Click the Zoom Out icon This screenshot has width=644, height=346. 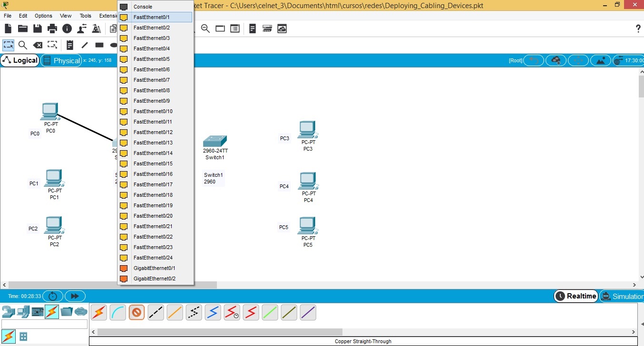(x=205, y=29)
